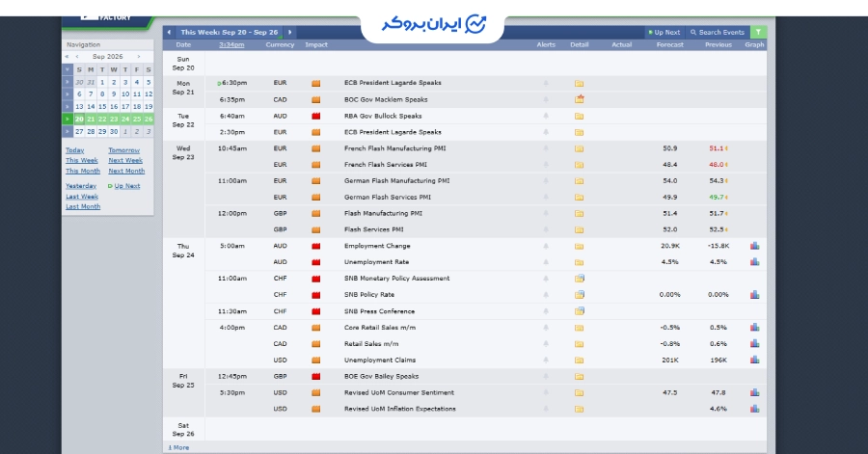Show graph for Employment Change
Image resolution: width=868 pixels, height=454 pixels.
pyautogui.click(x=754, y=246)
